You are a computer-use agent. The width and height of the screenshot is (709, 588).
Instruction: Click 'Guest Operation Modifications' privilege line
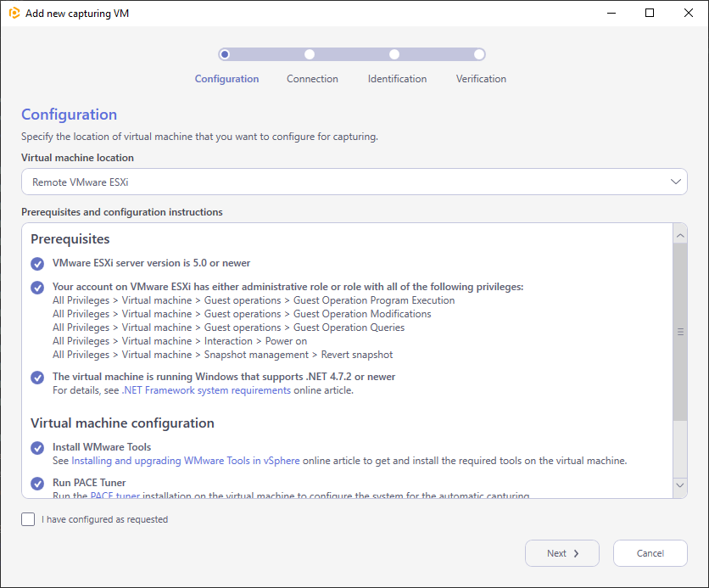click(242, 314)
